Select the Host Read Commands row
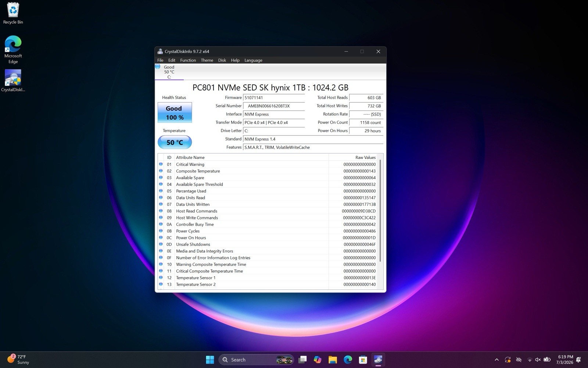 pyautogui.click(x=268, y=211)
